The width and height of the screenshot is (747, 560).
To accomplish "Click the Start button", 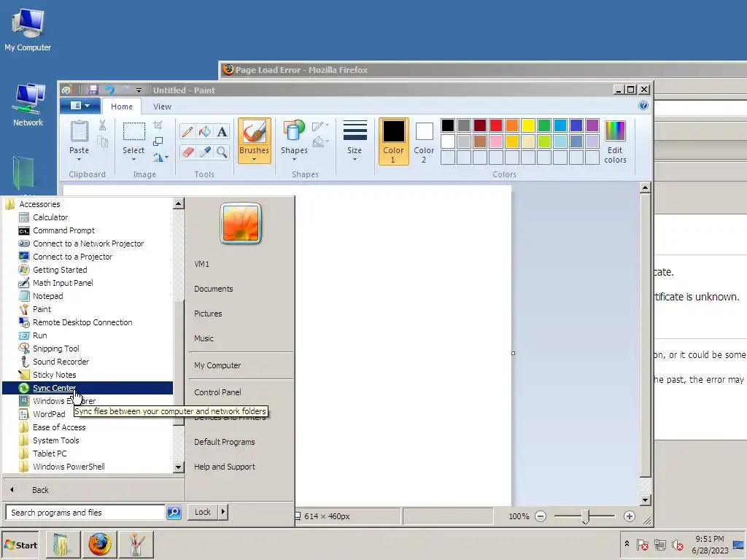I will pos(20,545).
